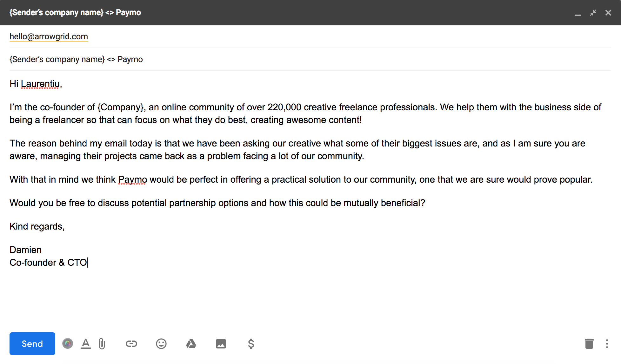Place cursor after Co-founder & CTO

(87, 263)
